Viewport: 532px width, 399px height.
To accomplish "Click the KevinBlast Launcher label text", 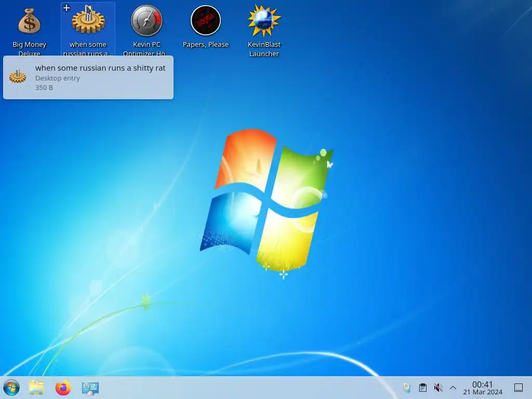I will [x=264, y=49].
